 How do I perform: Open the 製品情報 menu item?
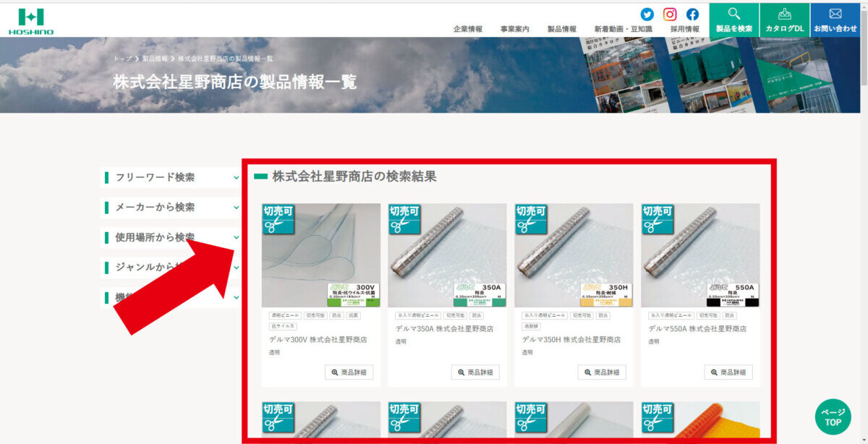coord(561,29)
